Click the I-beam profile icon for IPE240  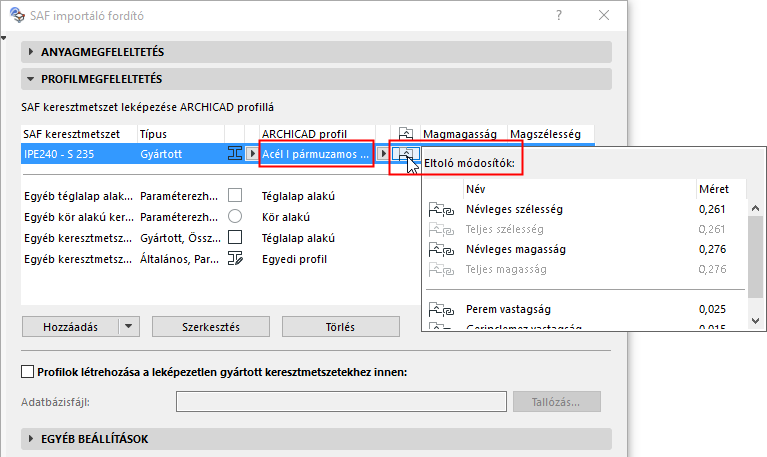[x=236, y=154]
